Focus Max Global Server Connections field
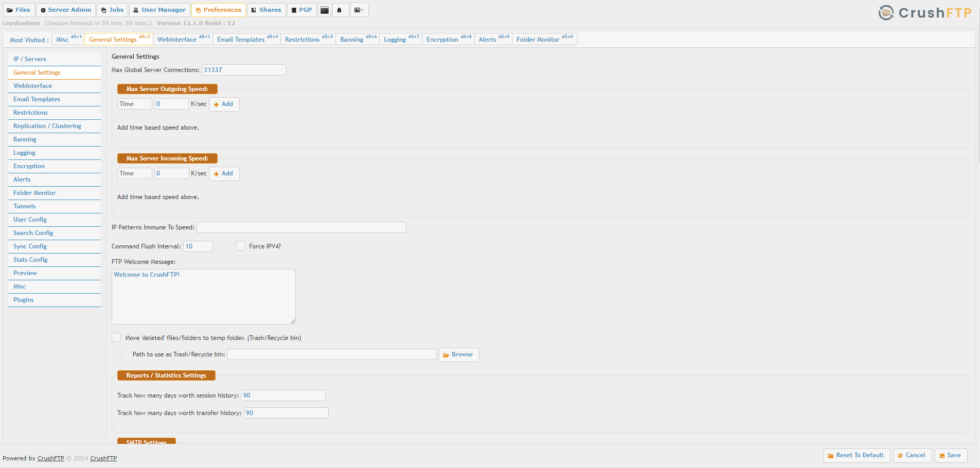Viewport: 980px width, 468px height. [x=244, y=70]
